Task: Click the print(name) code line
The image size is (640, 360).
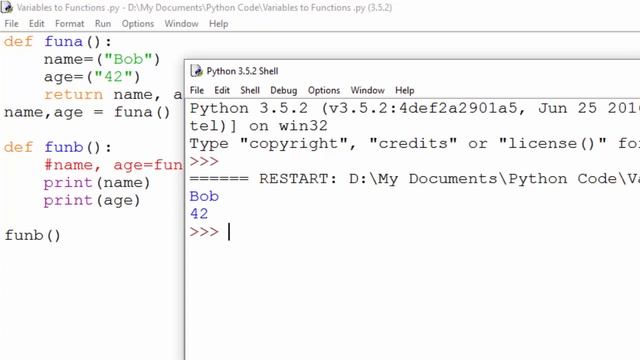Action: coord(97,182)
